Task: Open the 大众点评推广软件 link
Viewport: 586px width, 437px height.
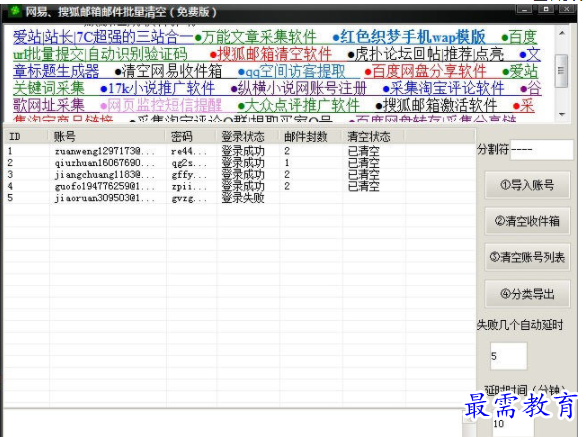Action: click(299, 105)
